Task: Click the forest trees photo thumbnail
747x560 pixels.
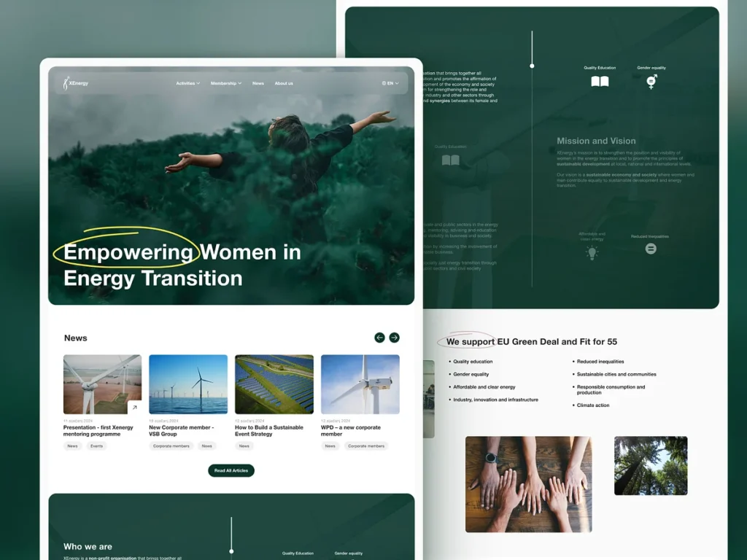Action: coord(650,465)
